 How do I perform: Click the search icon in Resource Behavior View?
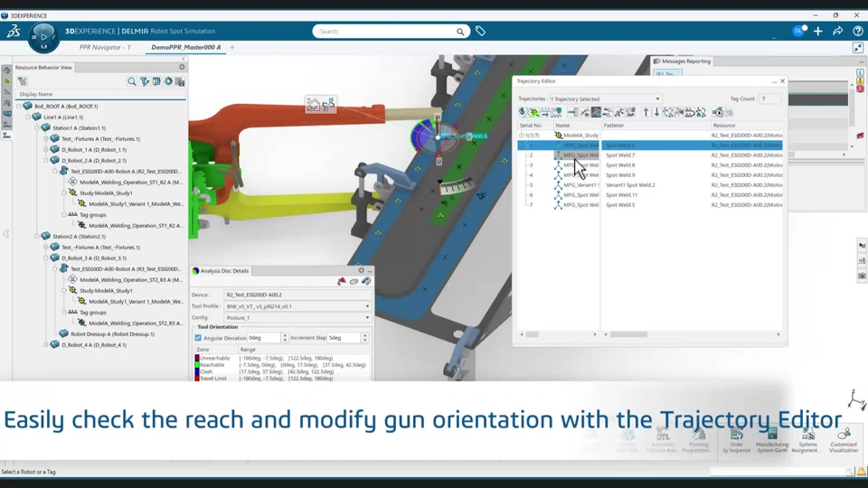[x=132, y=81]
